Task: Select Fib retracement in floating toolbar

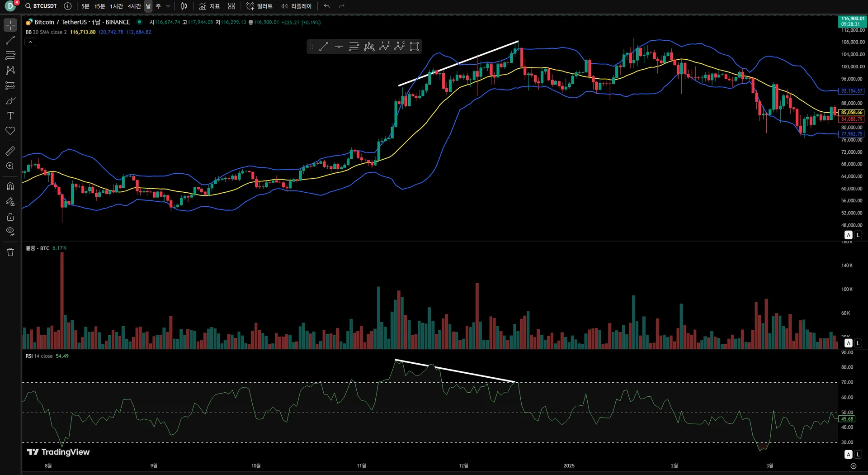Action: [354, 47]
